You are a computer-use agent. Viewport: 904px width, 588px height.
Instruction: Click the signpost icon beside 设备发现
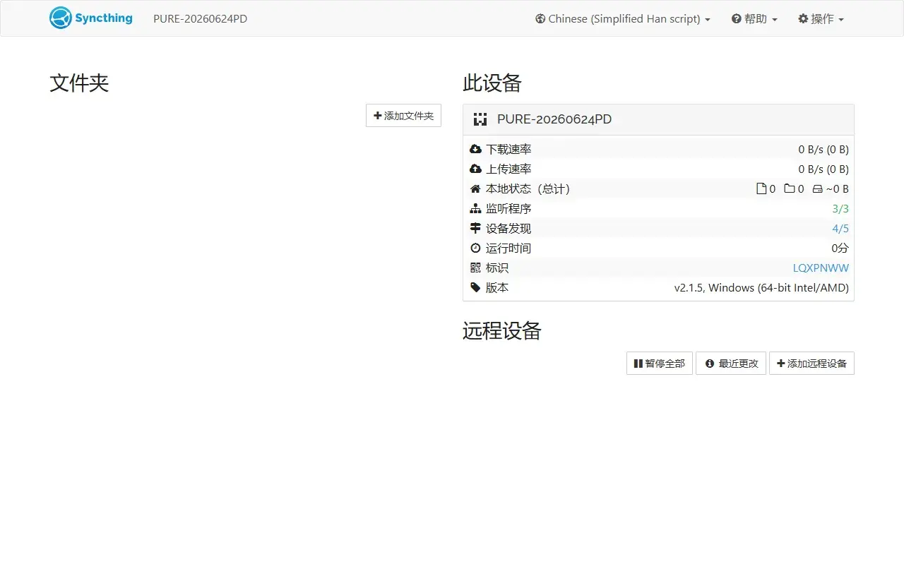pyautogui.click(x=475, y=229)
